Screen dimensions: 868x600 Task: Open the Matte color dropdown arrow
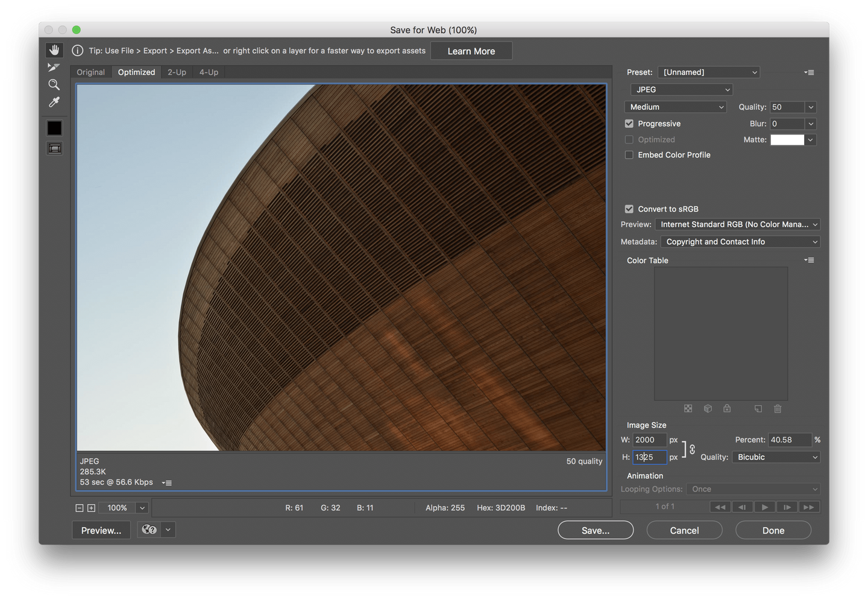point(811,140)
